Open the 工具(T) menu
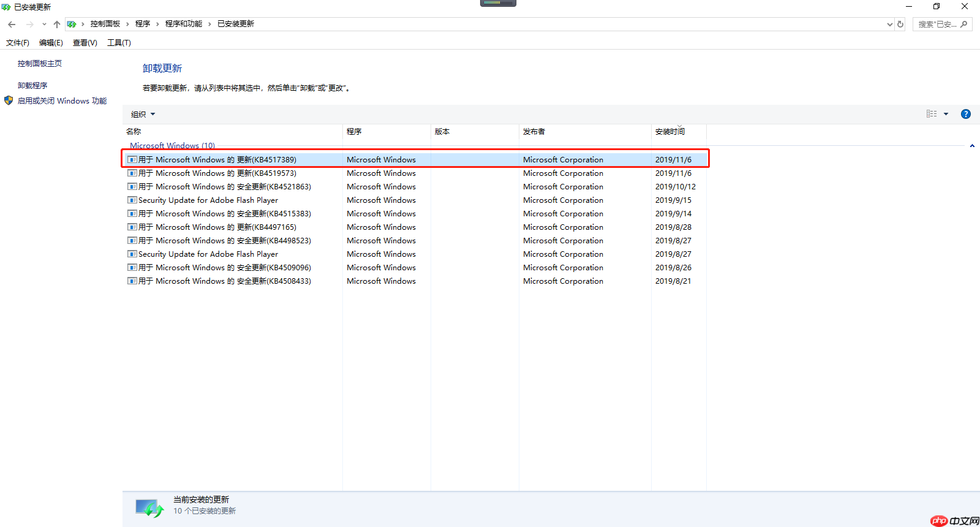This screenshot has height=527, width=980. click(x=119, y=43)
